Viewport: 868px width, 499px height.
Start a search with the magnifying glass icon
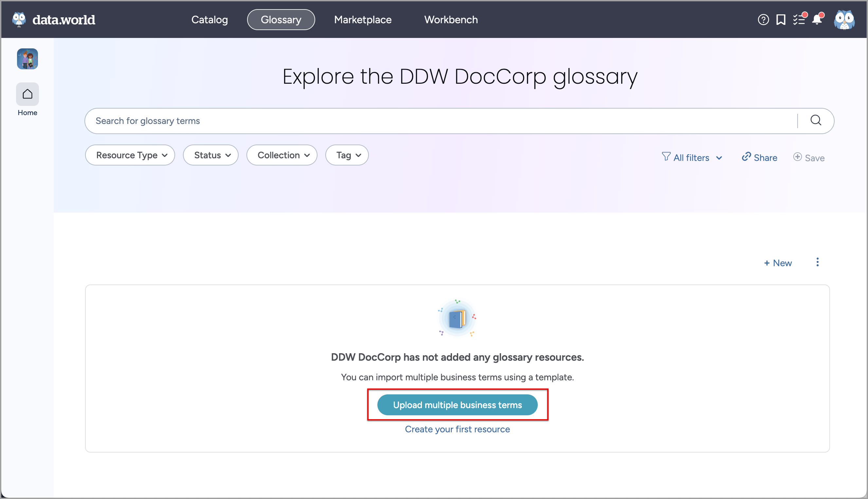pyautogui.click(x=816, y=121)
